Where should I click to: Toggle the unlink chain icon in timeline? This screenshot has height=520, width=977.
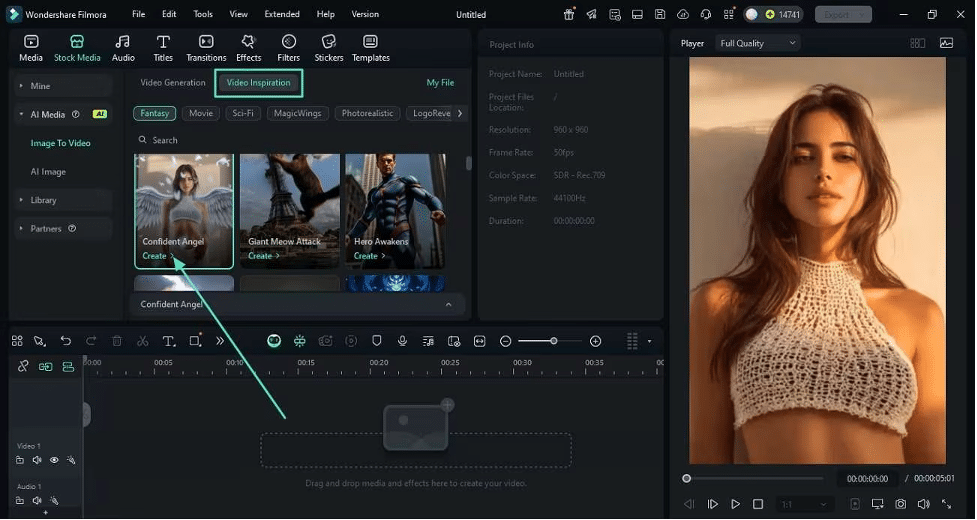point(23,366)
